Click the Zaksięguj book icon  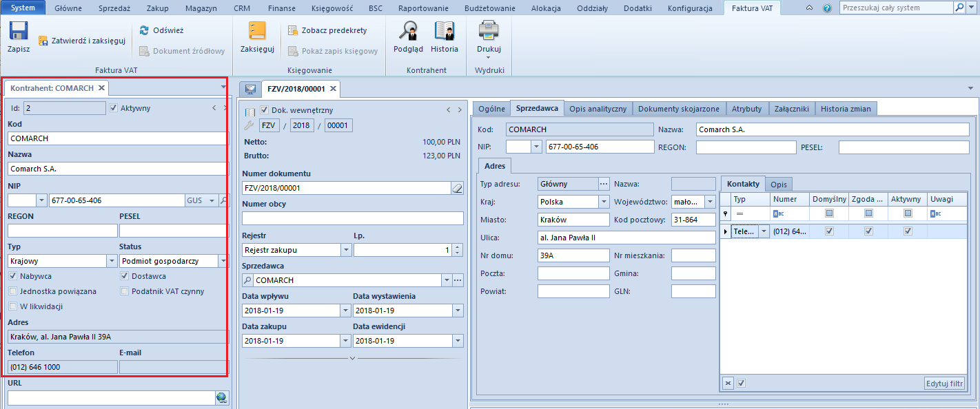(257, 32)
